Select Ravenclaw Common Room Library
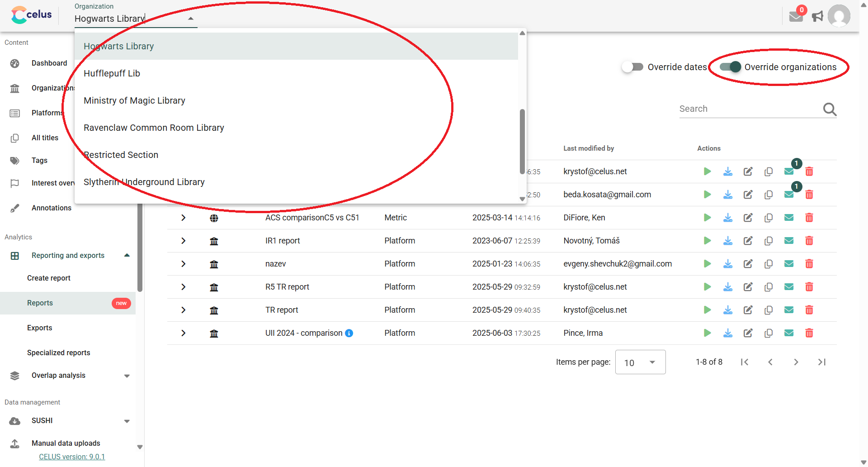 296,128
